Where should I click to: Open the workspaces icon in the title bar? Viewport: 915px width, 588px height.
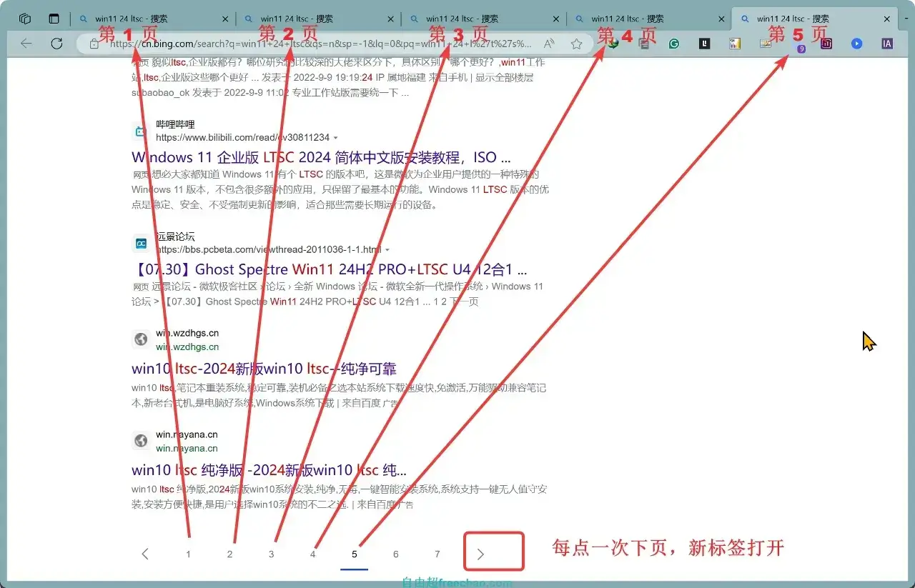(25, 19)
